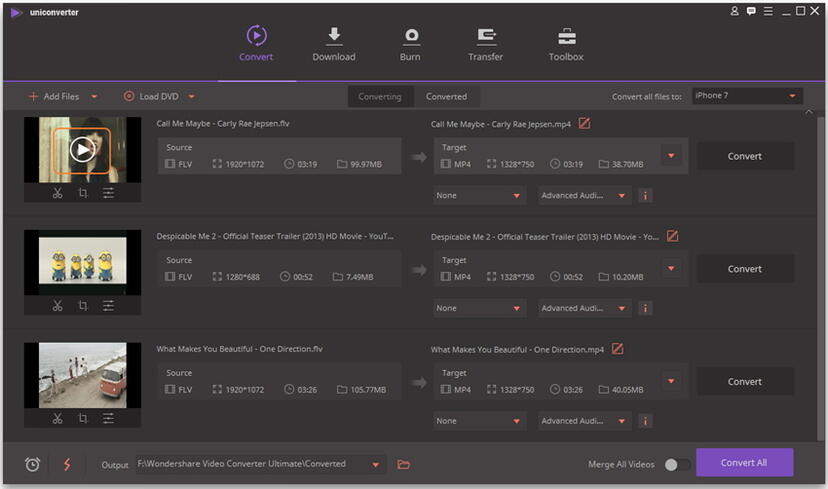
Task: Select the Despicable Me 2 minions thumbnail
Action: pos(82,262)
